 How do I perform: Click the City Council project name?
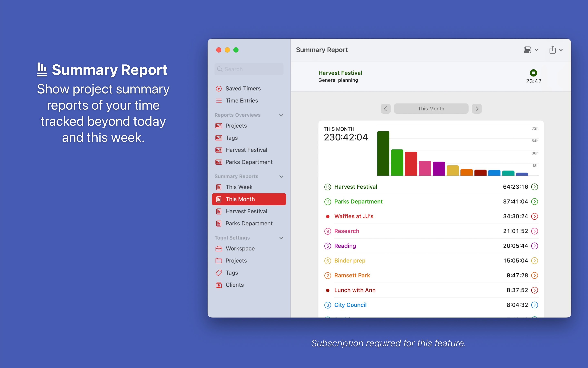[x=350, y=305]
